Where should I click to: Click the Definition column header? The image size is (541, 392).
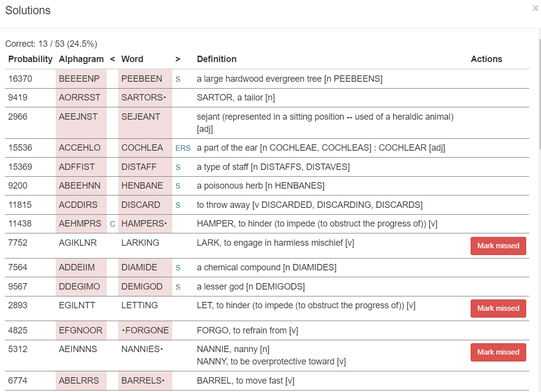coord(217,59)
